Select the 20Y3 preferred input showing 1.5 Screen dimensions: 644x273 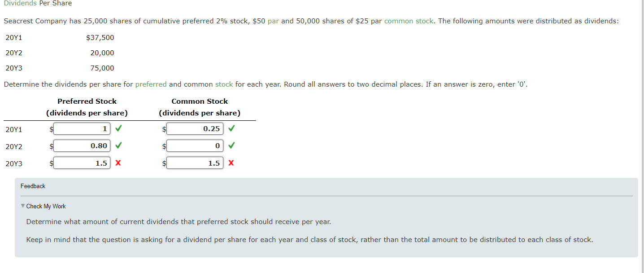(x=82, y=163)
